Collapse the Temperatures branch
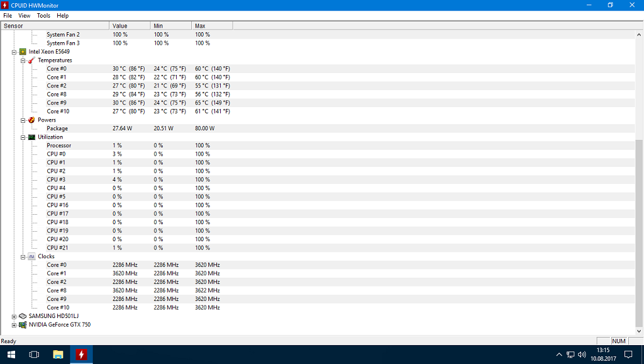Viewport: 644px width, 364px height. point(23,61)
